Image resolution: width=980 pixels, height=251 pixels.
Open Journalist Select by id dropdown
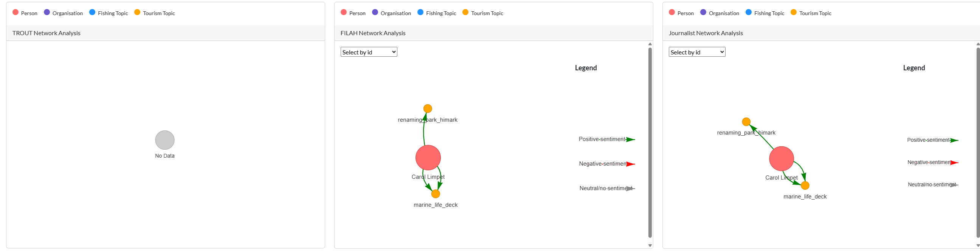click(697, 52)
